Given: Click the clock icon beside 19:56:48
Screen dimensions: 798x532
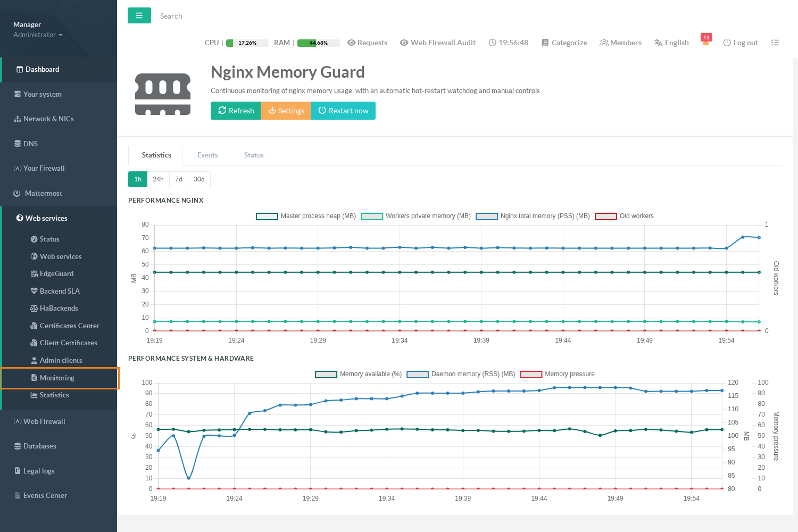Looking at the screenshot, I should pyautogui.click(x=493, y=43).
